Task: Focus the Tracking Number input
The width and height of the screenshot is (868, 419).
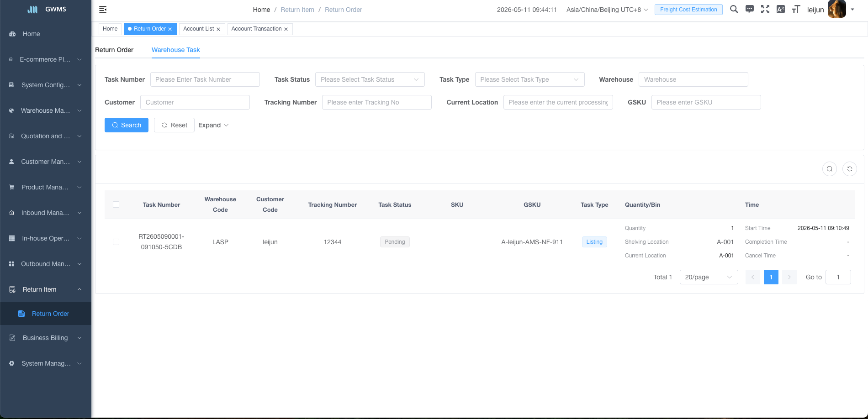Action: tap(377, 102)
